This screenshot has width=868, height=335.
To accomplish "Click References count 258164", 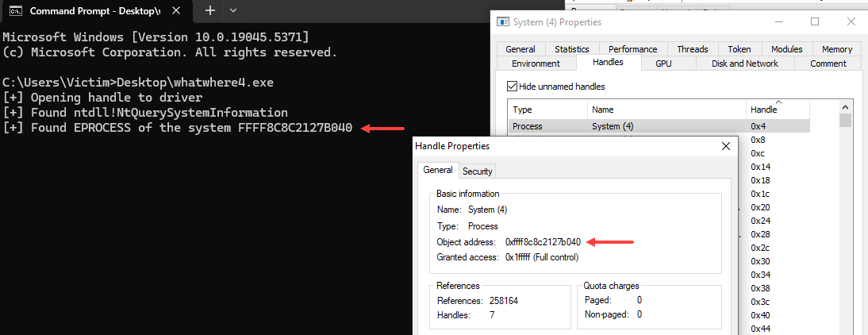I will click(504, 301).
